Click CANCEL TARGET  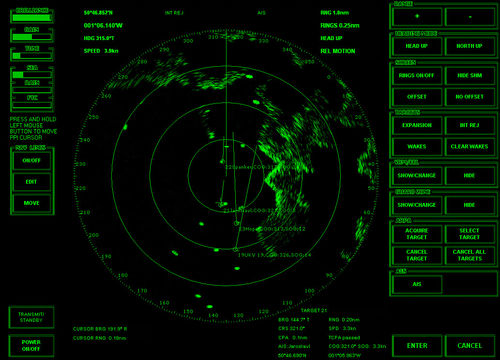[x=417, y=255]
